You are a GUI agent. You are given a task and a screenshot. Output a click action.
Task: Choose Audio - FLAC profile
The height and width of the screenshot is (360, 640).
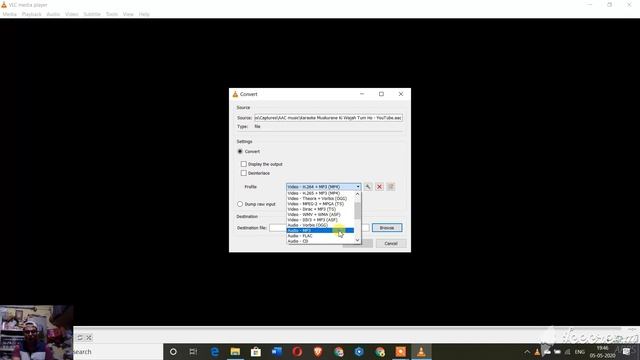coord(320,236)
